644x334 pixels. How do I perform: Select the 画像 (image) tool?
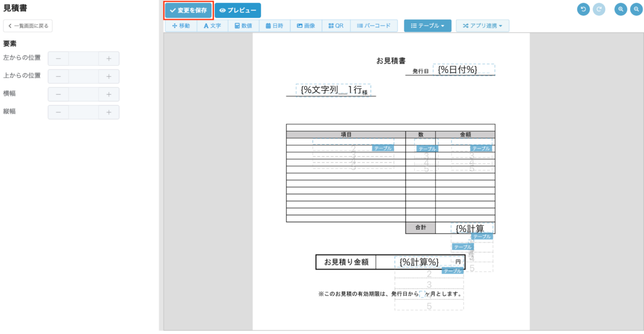[x=306, y=26]
